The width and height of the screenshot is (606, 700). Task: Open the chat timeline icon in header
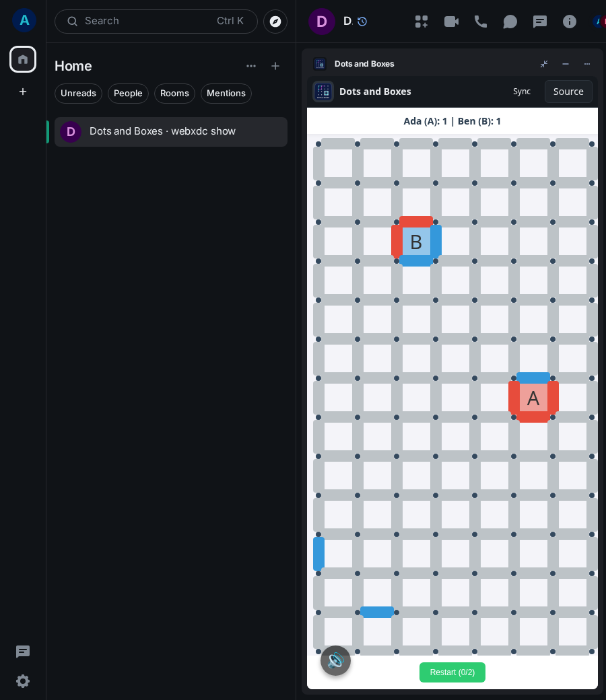(x=540, y=22)
